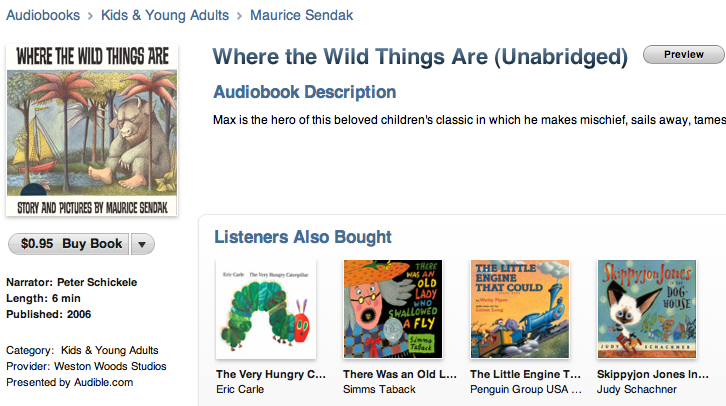
Task: Click the Preview button
Action: 683,55
